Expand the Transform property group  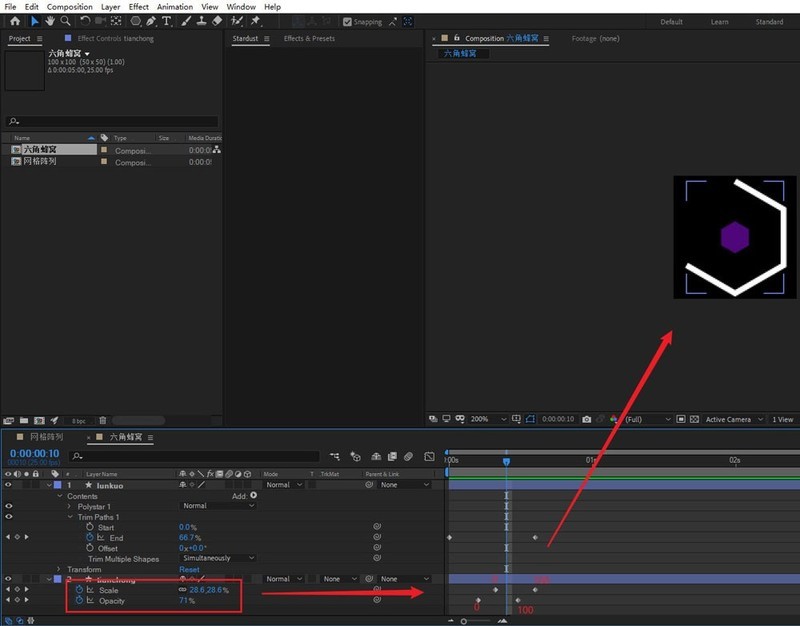(59, 569)
